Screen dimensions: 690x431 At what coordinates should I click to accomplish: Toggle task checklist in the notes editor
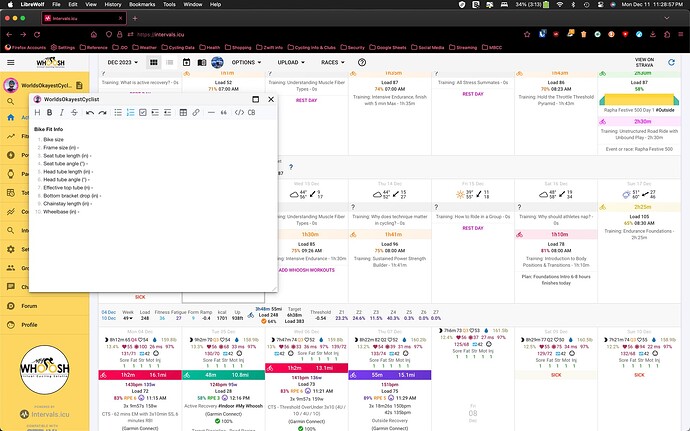[143, 113]
